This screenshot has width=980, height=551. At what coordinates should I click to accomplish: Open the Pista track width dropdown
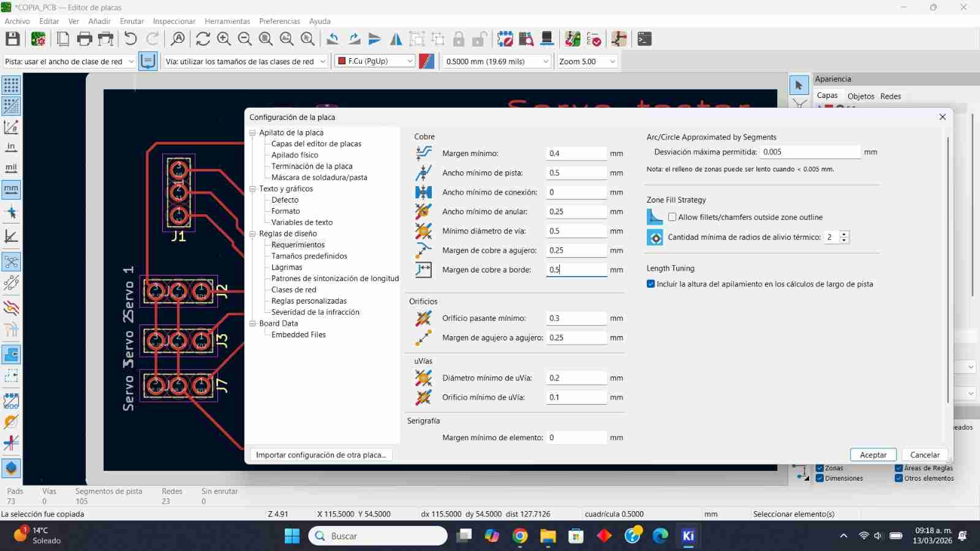tap(69, 61)
